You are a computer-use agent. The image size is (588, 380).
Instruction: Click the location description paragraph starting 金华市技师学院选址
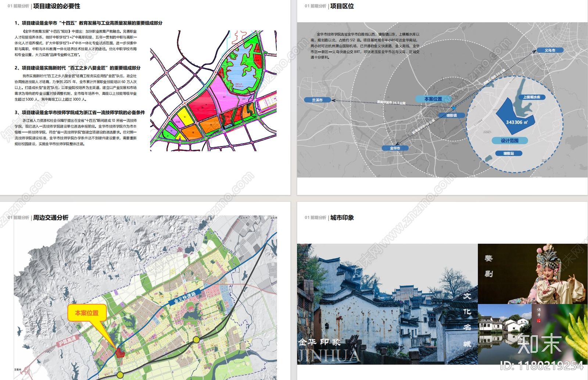(x=365, y=46)
